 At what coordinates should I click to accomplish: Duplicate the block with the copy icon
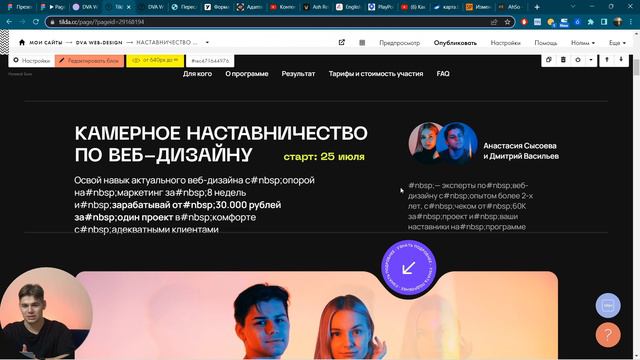pyautogui.click(x=549, y=60)
